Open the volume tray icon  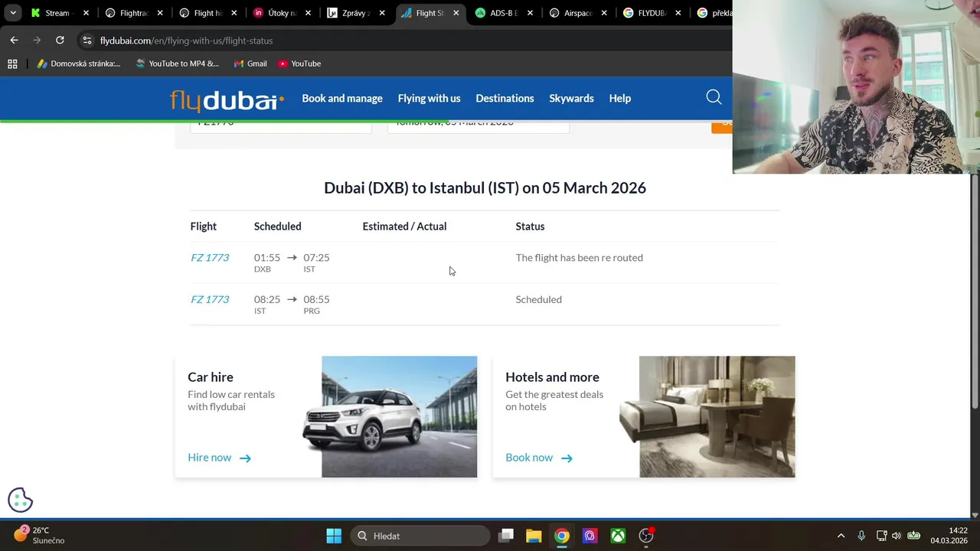[x=897, y=536]
